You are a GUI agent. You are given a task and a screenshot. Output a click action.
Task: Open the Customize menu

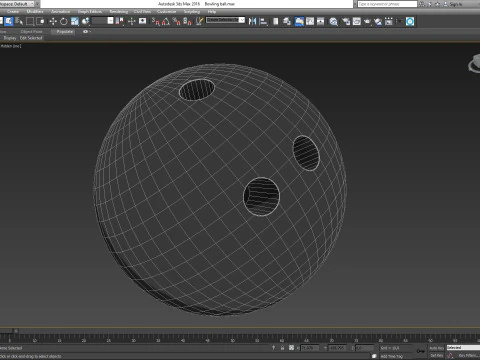click(x=166, y=12)
